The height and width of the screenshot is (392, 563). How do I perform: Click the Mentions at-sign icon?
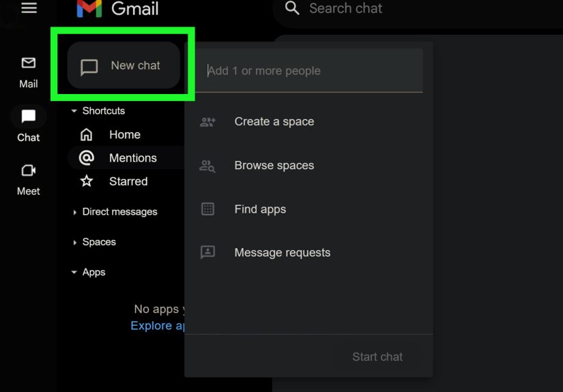click(x=87, y=157)
